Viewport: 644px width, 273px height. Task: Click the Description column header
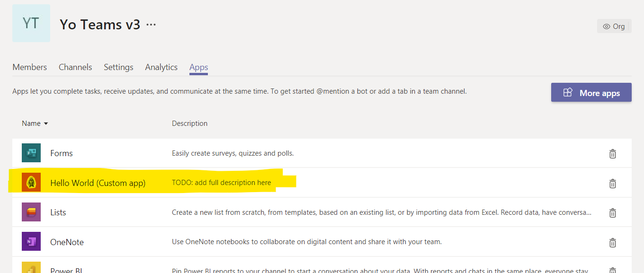[x=189, y=123]
